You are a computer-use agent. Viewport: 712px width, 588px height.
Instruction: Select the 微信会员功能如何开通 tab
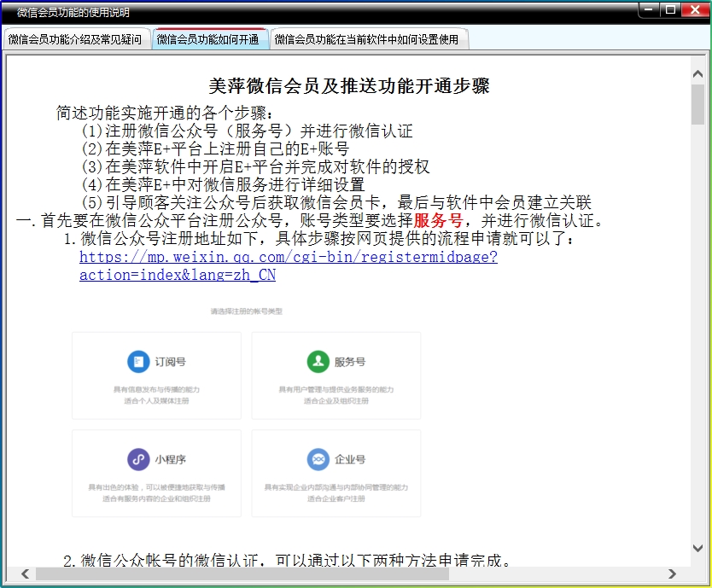pyautogui.click(x=208, y=39)
